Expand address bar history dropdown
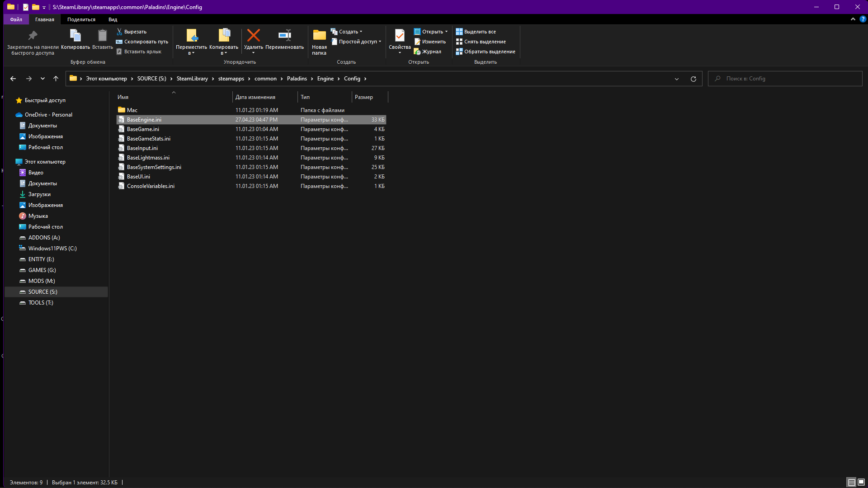Screen dimensions: 868x488 click(x=677, y=79)
